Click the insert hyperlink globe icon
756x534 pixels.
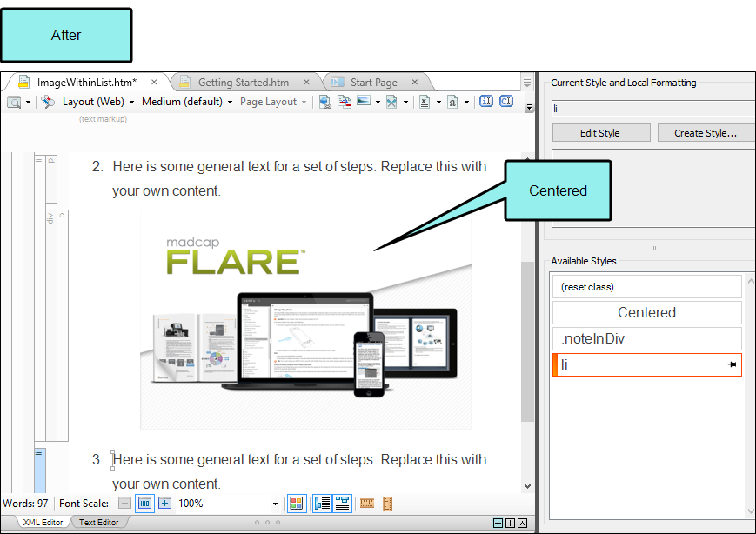pos(325,102)
